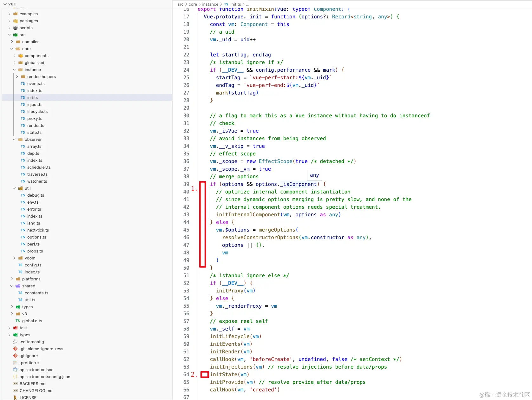Click the instance breadcrumb segment
The height and width of the screenshot is (400, 532).
[x=210, y=4]
